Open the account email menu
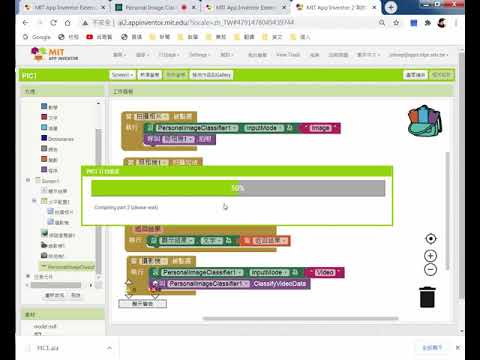Image resolution: width=480 pixels, height=360 pixels. pyautogui.click(x=419, y=55)
